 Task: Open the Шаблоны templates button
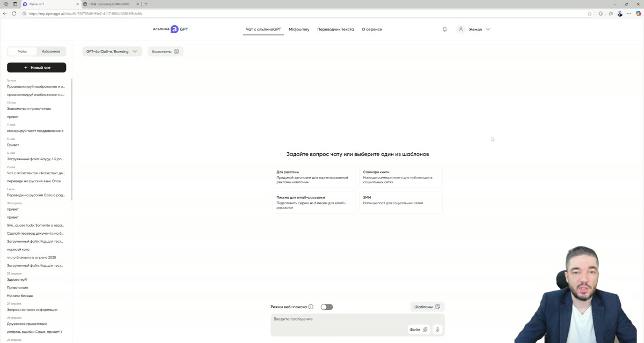click(x=427, y=307)
